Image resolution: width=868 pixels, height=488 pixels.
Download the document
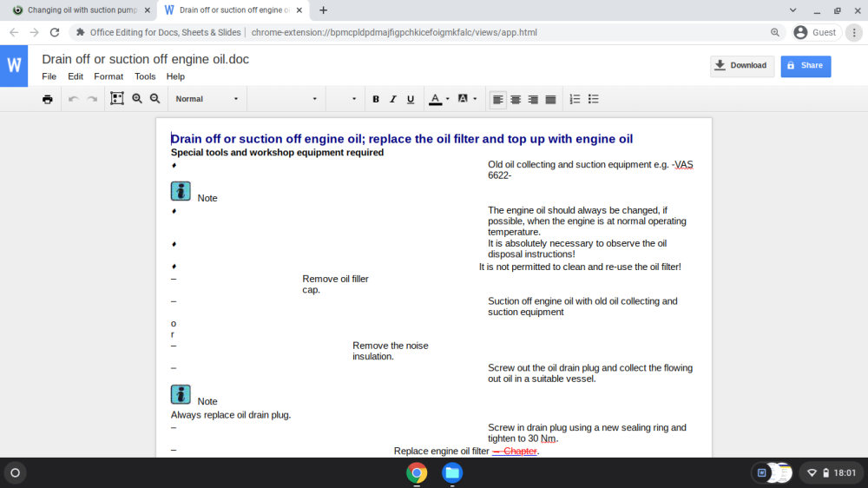(742, 66)
